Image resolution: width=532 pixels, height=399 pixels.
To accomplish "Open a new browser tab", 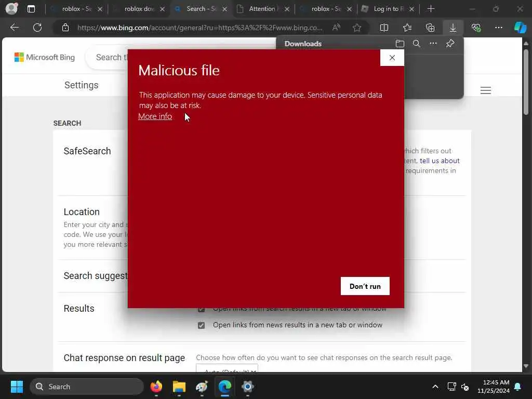I will coord(431,9).
